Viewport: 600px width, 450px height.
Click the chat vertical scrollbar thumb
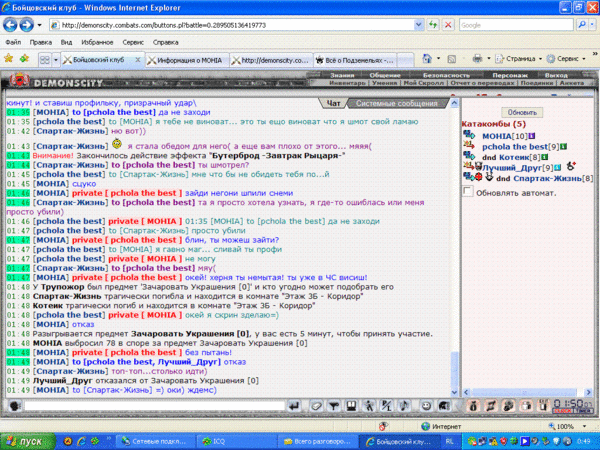pos(455,368)
